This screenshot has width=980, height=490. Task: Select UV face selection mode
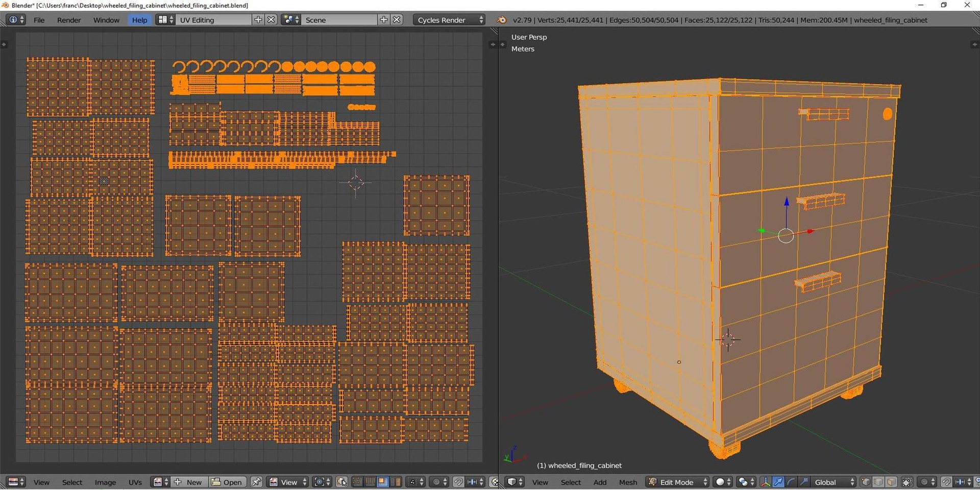pyautogui.click(x=383, y=482)
